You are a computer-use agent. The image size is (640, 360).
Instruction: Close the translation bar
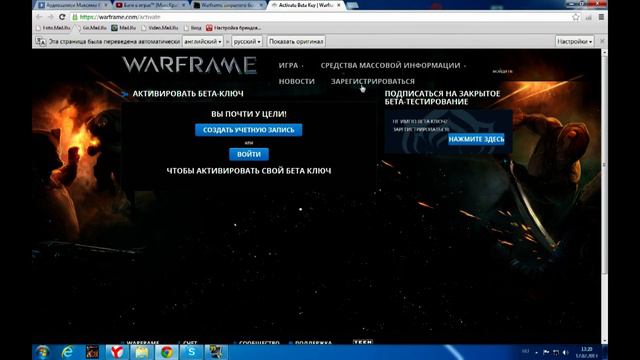[602, 41]
